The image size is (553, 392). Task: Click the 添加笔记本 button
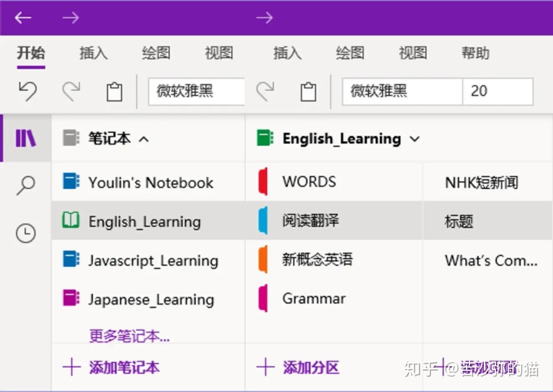click(111, 367)
